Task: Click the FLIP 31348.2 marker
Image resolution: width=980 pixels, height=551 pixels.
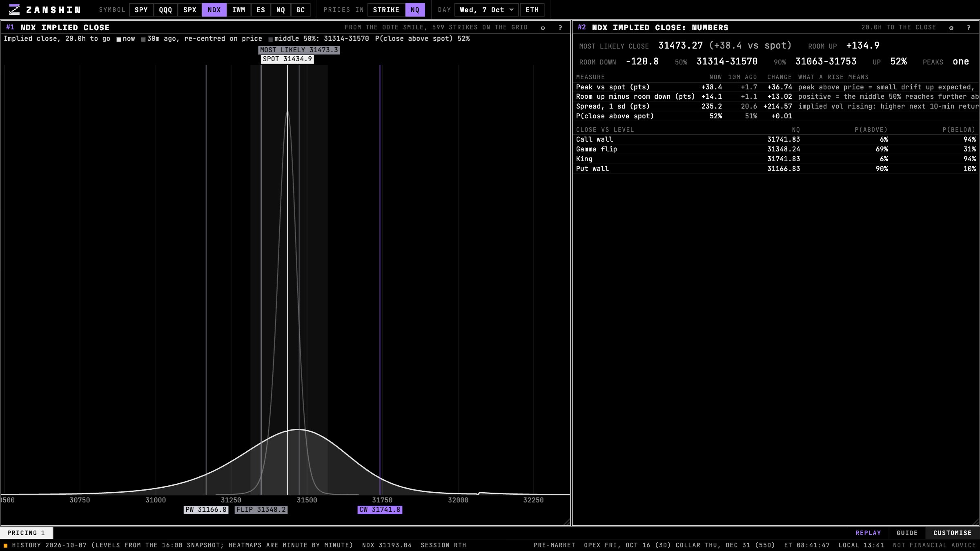Action: (261, 510)
